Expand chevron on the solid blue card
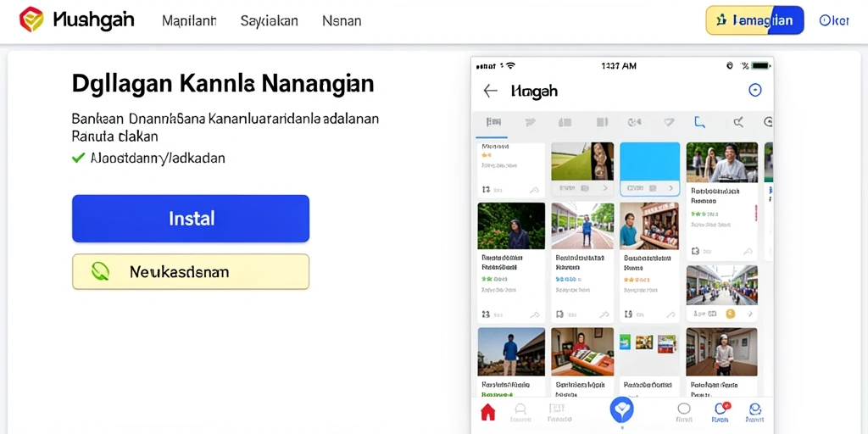The image size is (868, 434). click(x=671, y=189)
